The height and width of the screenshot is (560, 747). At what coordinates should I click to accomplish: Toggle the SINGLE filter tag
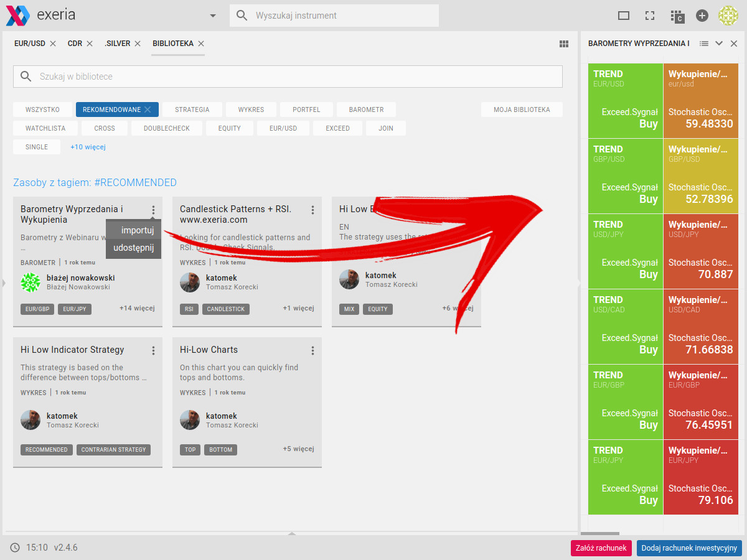(x=37, y=147)
